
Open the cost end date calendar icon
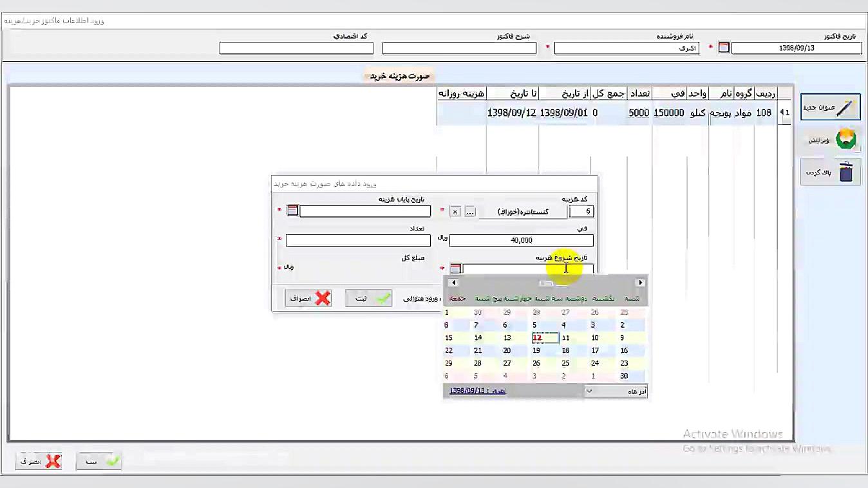click(292, 211)
